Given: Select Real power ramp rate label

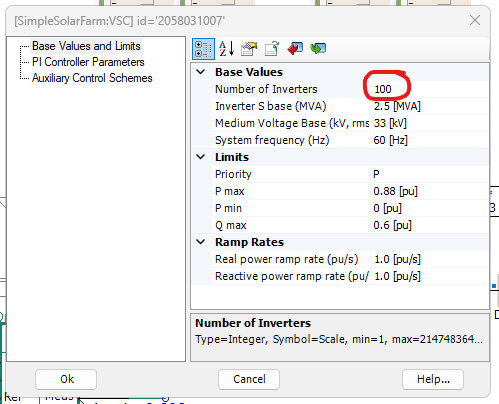Looking at the screenshot, I should [x=286, y=259].
